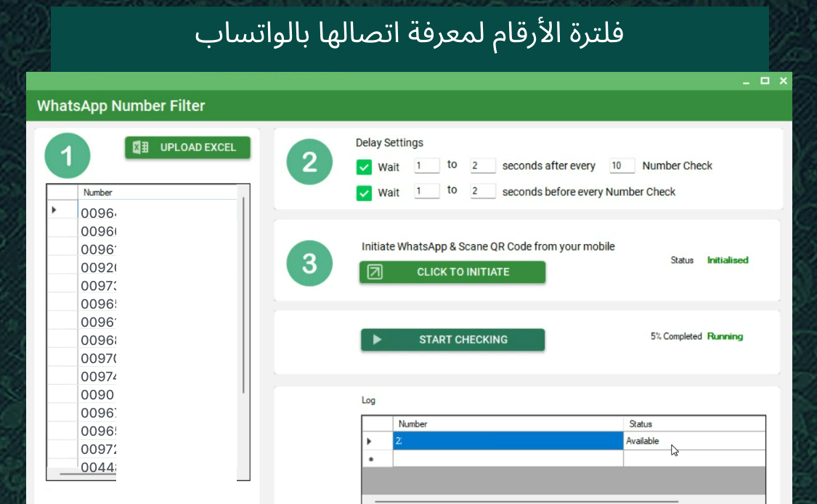Select the Number column header in the upload list
Viewport: 817px width, 504px height.
pos(158,192)
